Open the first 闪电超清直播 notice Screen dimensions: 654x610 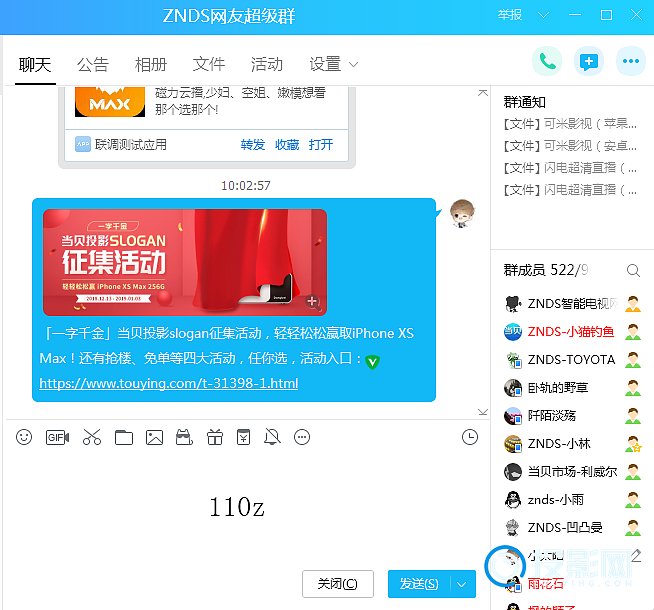pos(570,168)
